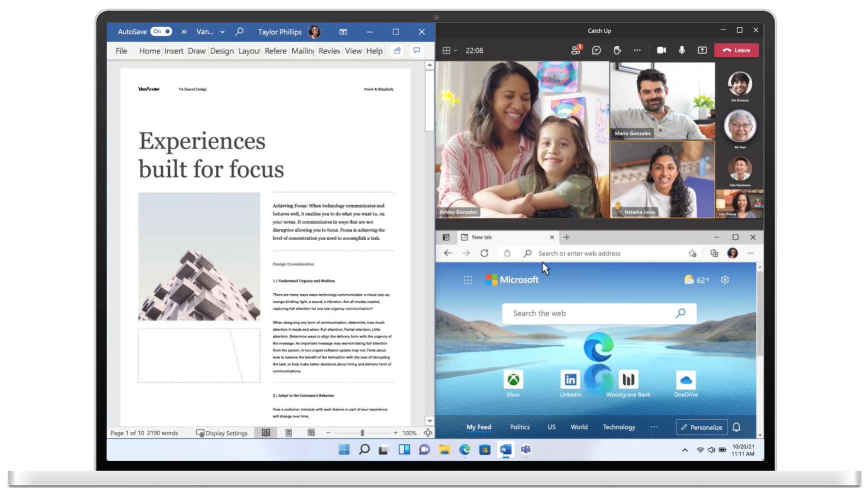The width and height of the screenshot is (868, 488).
Task: Open the Windows Start button
Action: [x=344, y=450]
